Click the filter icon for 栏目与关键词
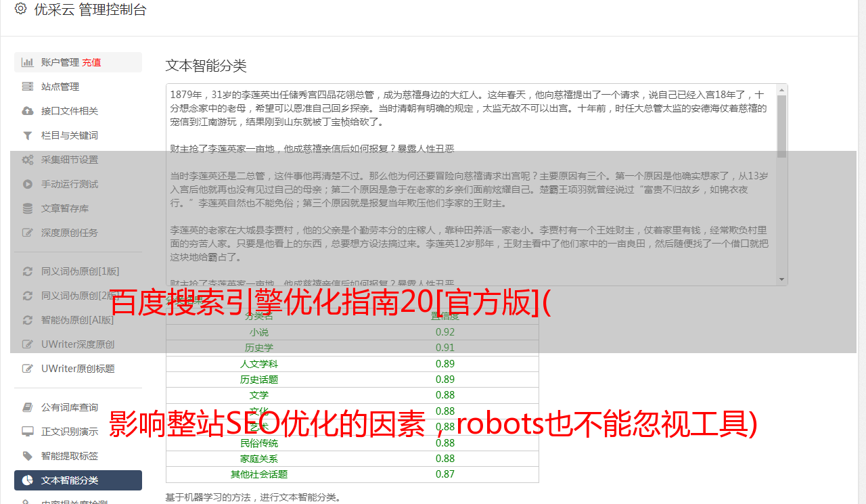This screenshot has height=504, width=866. (x=27, y=135)
